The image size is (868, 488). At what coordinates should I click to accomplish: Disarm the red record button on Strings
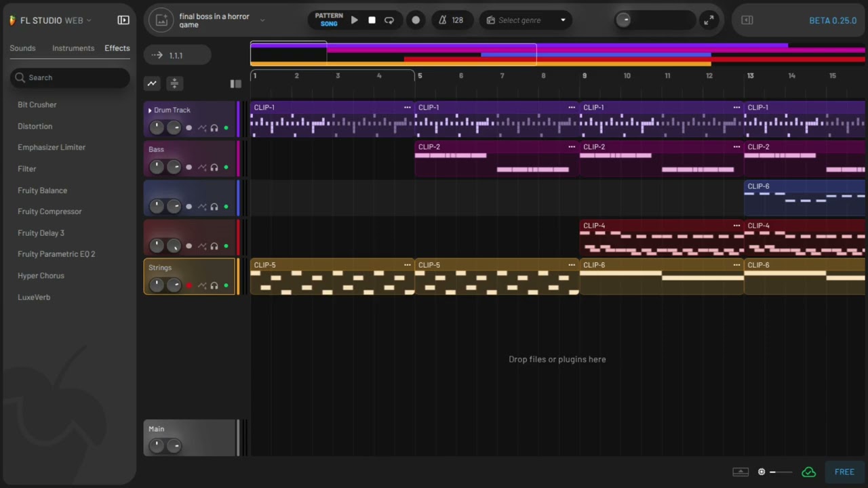189,285
